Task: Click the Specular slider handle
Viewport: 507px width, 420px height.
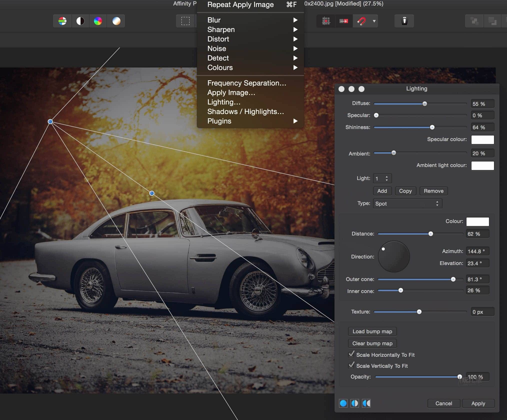Action: [376, 115]
